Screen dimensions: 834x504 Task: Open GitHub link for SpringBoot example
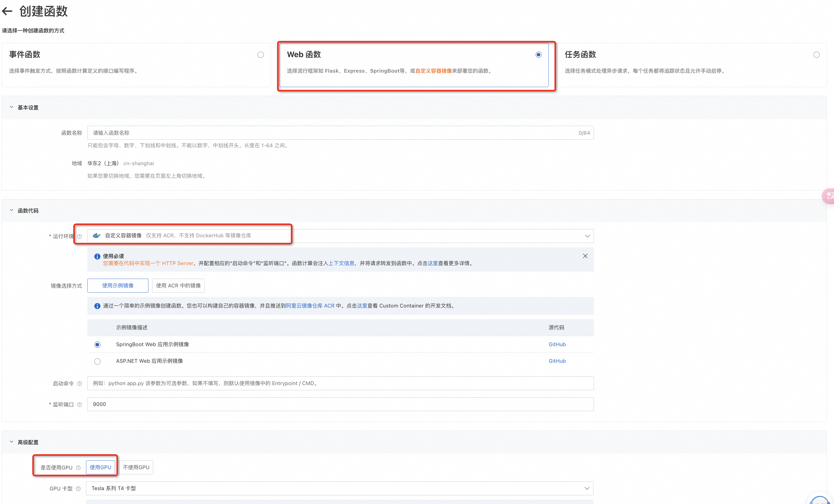(x=557, y=344)
